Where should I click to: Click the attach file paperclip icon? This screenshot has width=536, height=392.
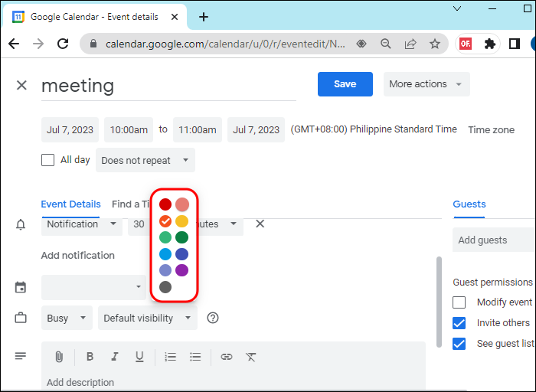58,357
